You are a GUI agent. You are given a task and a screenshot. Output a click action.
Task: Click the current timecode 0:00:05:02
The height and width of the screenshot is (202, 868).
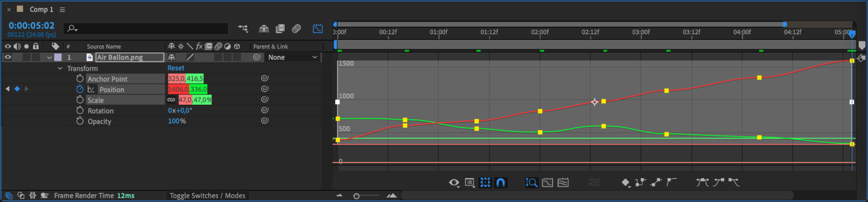pyautogui.click(x=31, y=26)
